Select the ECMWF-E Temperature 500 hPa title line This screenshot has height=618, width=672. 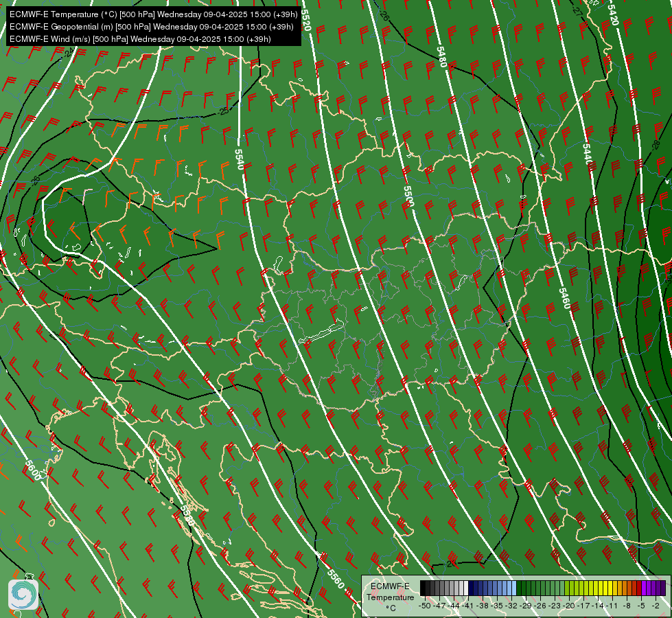(154, 14)
